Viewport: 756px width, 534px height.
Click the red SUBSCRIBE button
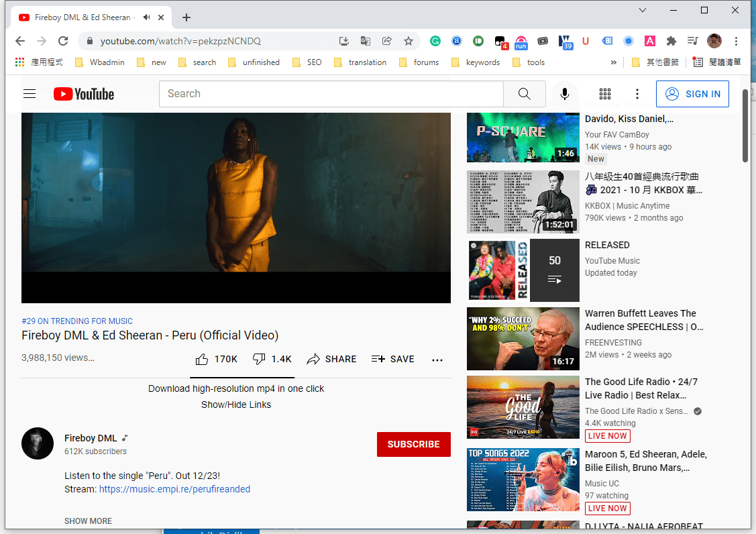point(413,444)
